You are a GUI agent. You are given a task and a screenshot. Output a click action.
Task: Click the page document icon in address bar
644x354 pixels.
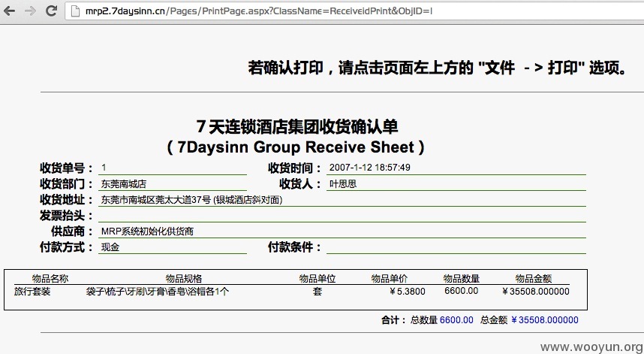click(x=75, y=11)
